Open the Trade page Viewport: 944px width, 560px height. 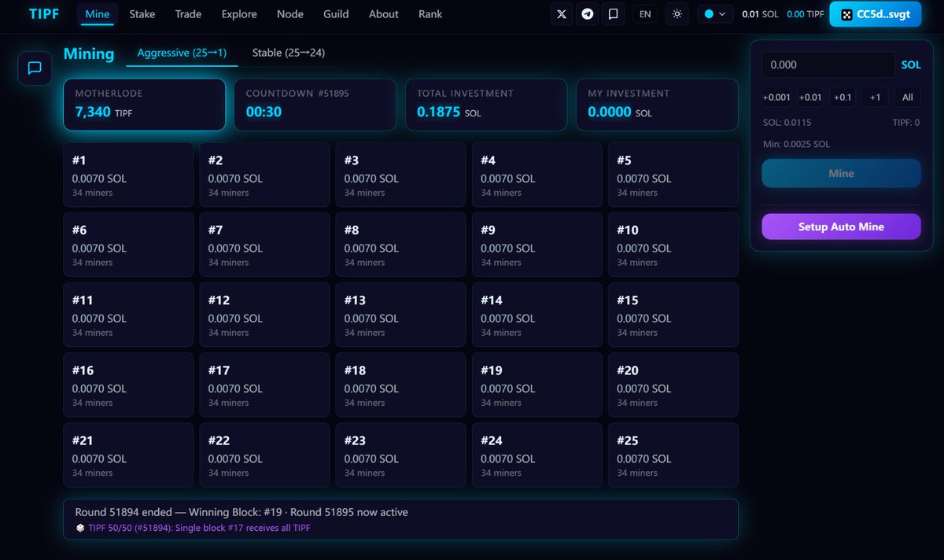coord(188,14)
